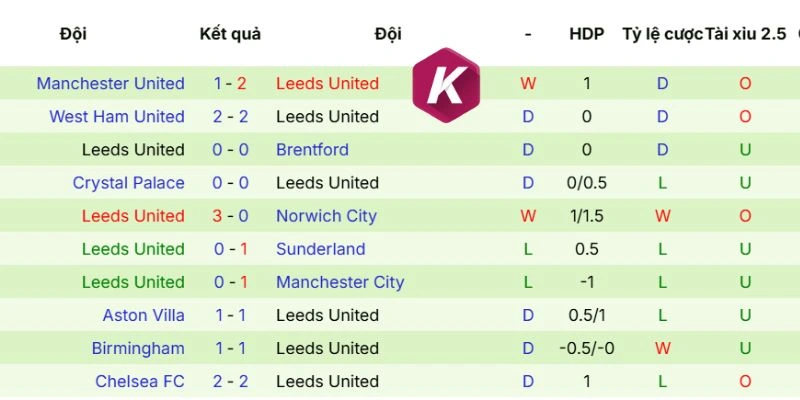Click the red Leeds United in Norwich row
The width and height of the screenshot is (800, 400).
[x=133, y=216]
